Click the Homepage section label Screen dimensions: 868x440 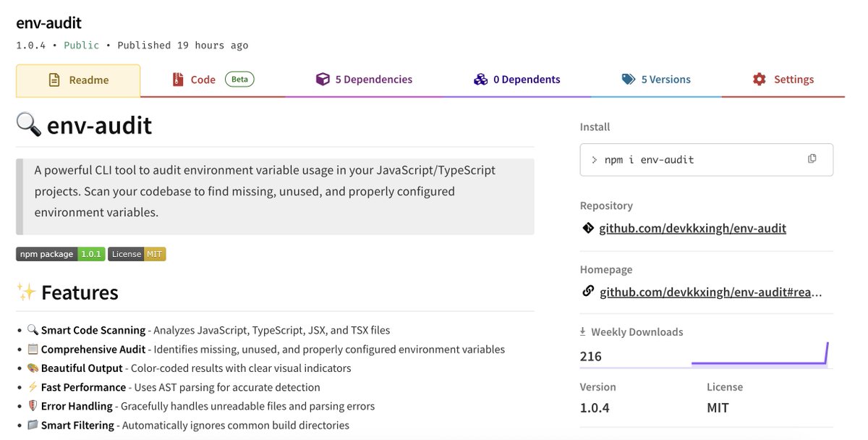pos(606,269)
